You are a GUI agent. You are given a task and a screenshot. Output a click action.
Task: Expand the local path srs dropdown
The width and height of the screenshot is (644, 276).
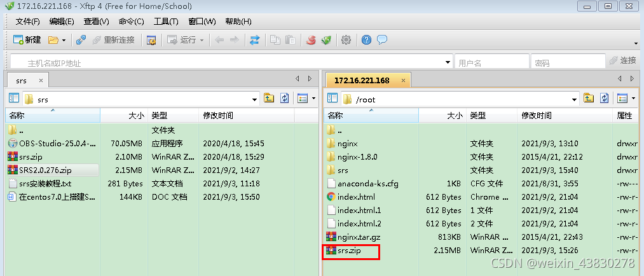[x=255, y=99]
